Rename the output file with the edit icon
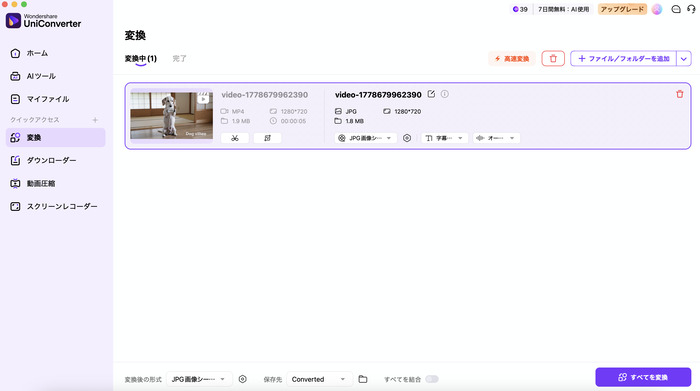700x391 pixels. 431,94
